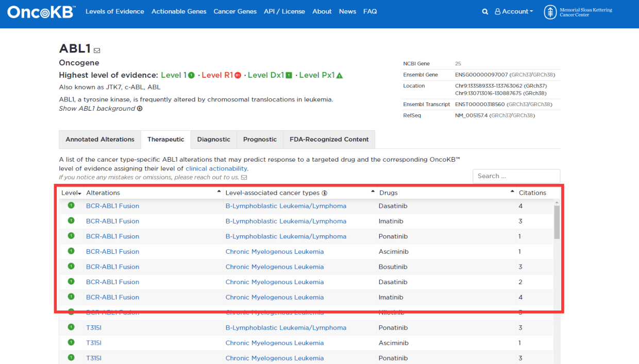This screenshot has width=639, height=364.
Task: Click 'Imatinib' in the Chronic Myelogenous Leukemia row
Action: click(391, 297)
